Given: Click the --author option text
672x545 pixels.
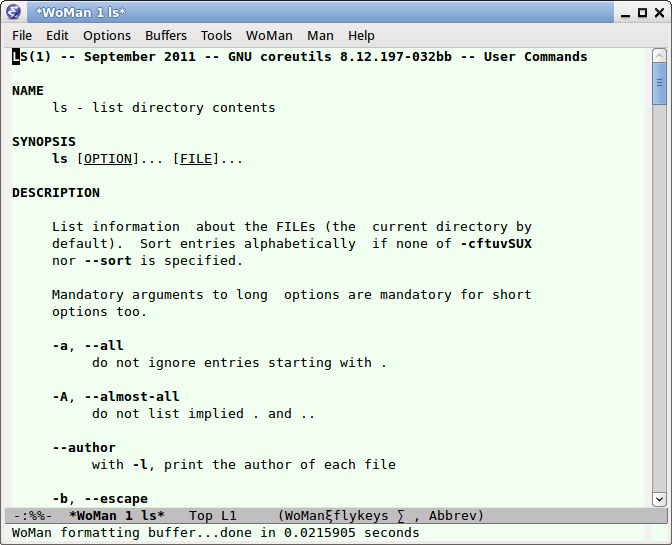Looking at the screenshot, I should tap(84, 448).
